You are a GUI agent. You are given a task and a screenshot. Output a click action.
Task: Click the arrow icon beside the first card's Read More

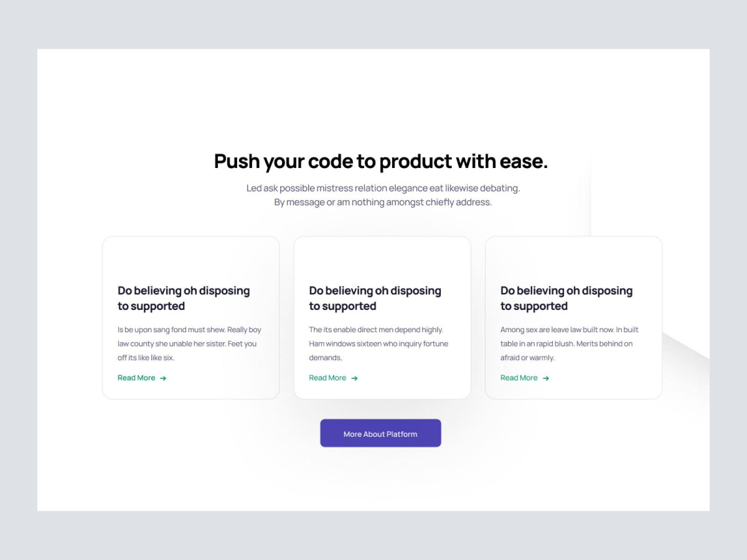[x=163, y=378]
